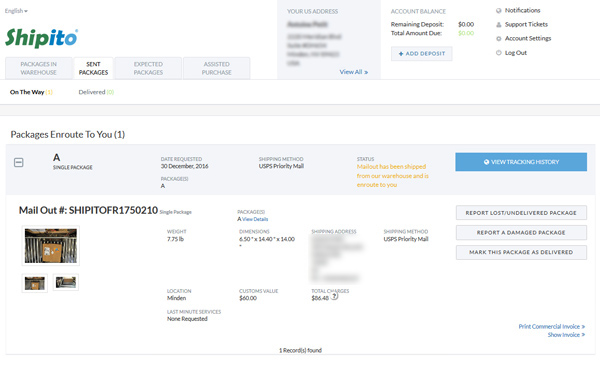
Task: Click the '7.75 lb' weight value
Action: pyautogui.click(x=175, y=239)
